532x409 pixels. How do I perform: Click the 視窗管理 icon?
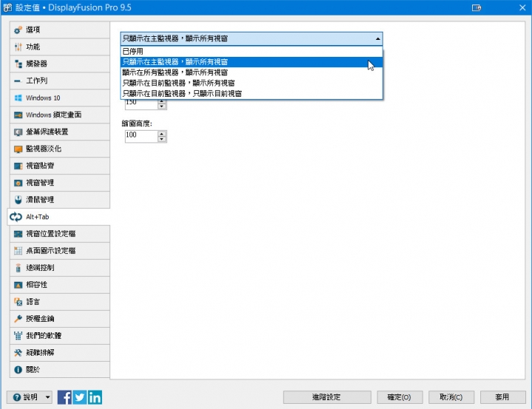tap(18, 183)
